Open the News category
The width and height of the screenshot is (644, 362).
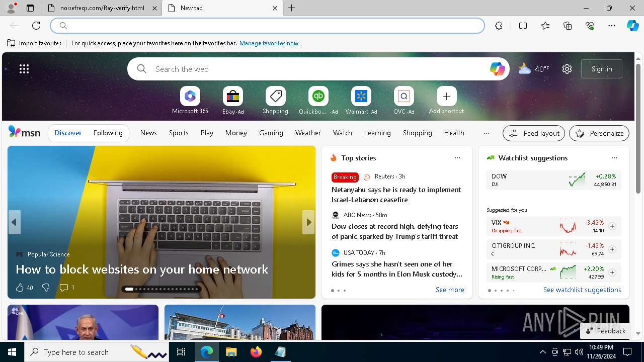148,133
